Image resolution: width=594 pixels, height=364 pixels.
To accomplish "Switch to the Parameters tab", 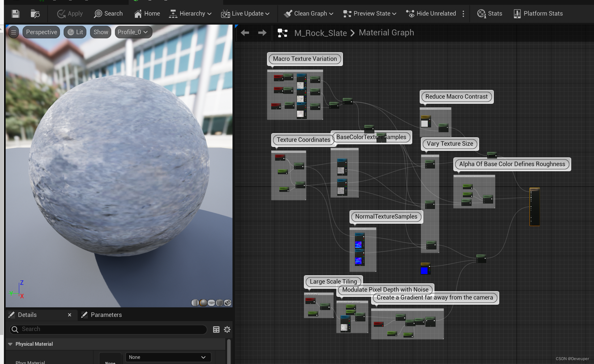I will 102,315.
